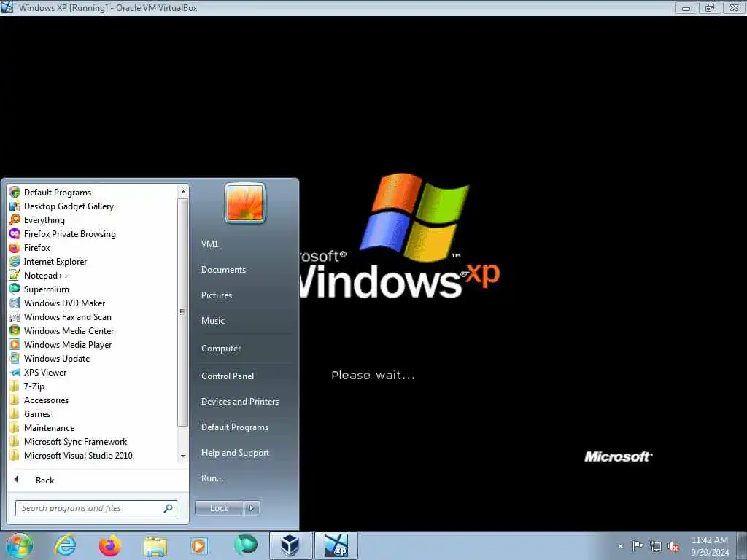Click the Lock button
The height and width of the screenshot is (560, 747).
[219, 508]
